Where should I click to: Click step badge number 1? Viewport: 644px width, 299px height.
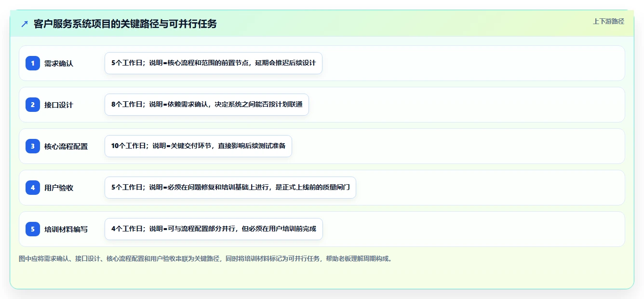tap(33, 63)
